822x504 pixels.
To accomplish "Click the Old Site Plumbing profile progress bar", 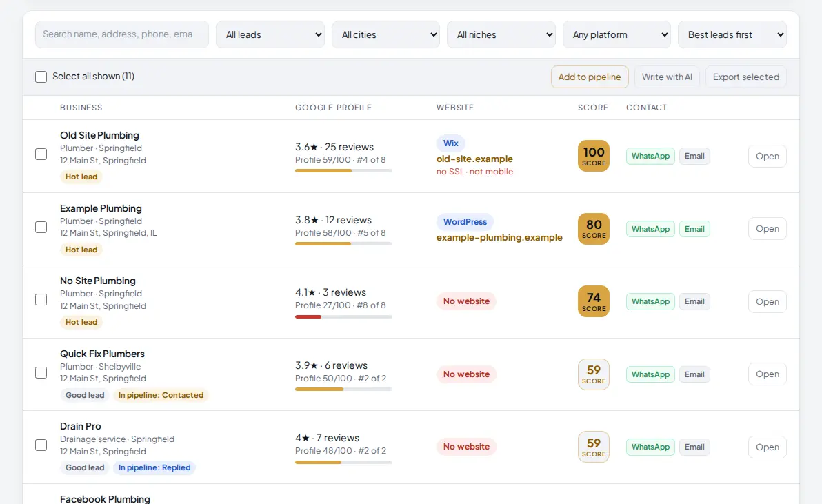I will (x=343, y=171).
